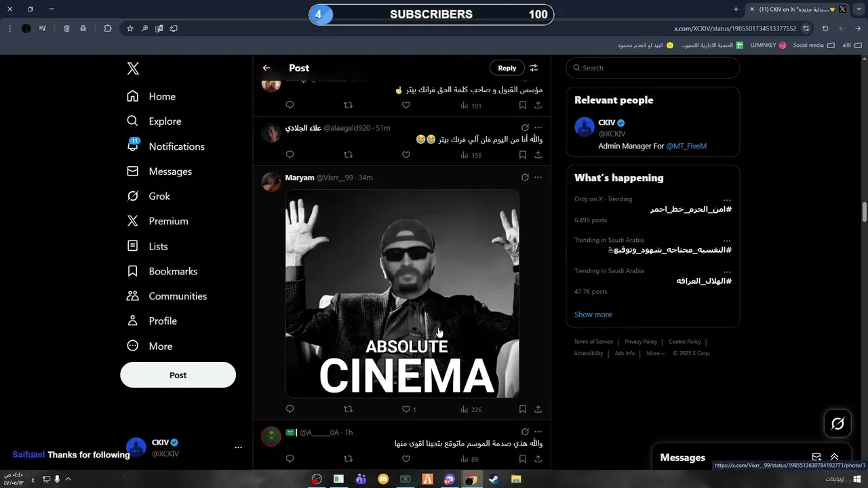Viewport: 868px width, 488px height.
Task: Like the post with 101 views
Action: (406, 105)
